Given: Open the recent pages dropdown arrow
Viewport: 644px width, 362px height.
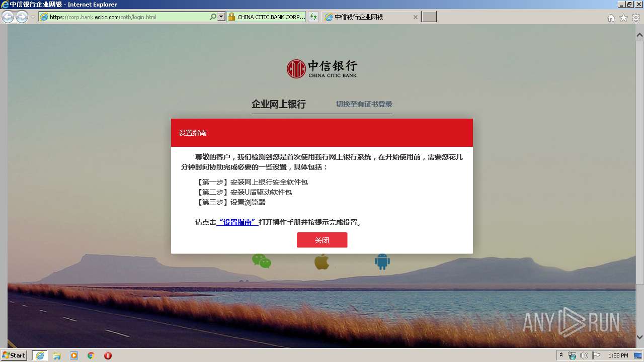Looking at the screenshot, I should [x=33, y=17].
